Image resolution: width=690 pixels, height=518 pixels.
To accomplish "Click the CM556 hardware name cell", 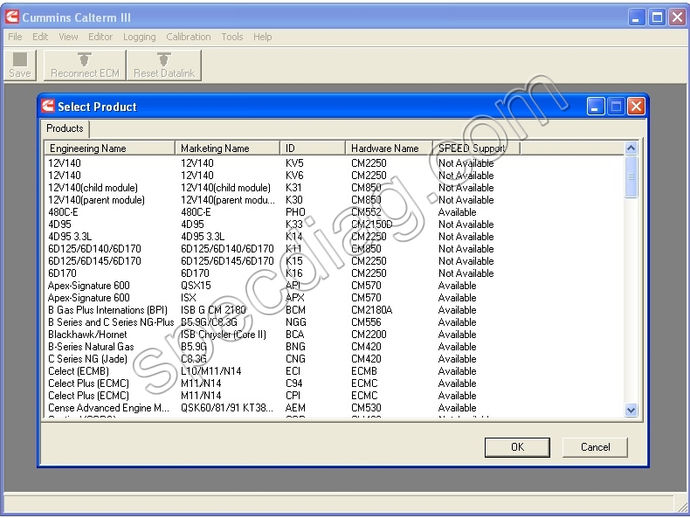I will [x=366, y=322].
